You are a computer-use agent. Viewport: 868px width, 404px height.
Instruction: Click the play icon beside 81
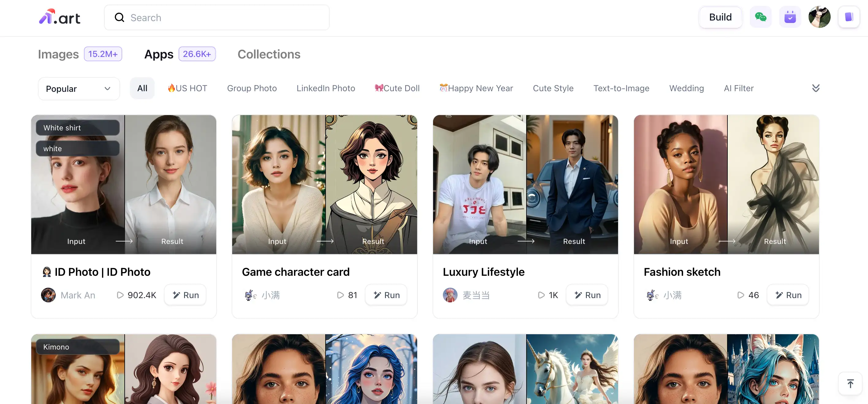(x=340, y=295)
